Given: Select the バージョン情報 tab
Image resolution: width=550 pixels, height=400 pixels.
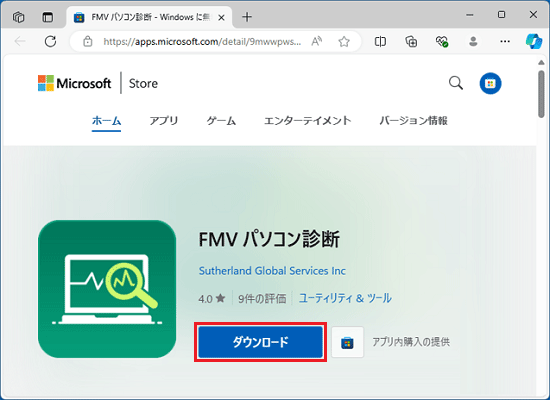Looking at the screenshot, I should 414,121.
